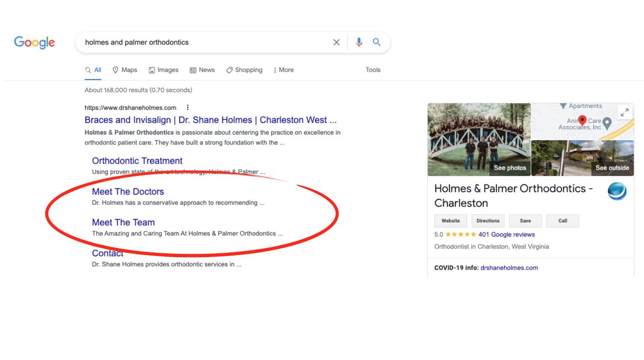Image resolution: width=644 pixels, height=360 pixels.
Task: Open the Meet The Team sitelink
Action: click(x=123, y=222)
